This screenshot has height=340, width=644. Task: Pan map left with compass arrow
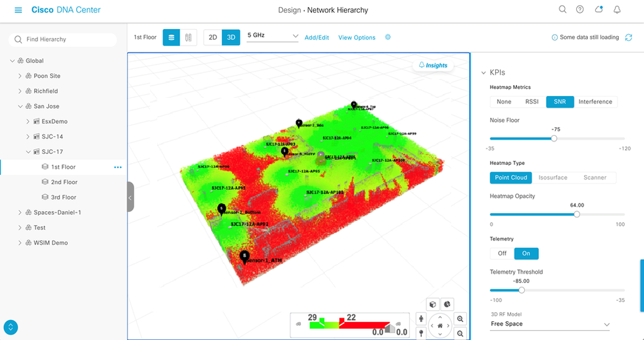tap(432, 326)
